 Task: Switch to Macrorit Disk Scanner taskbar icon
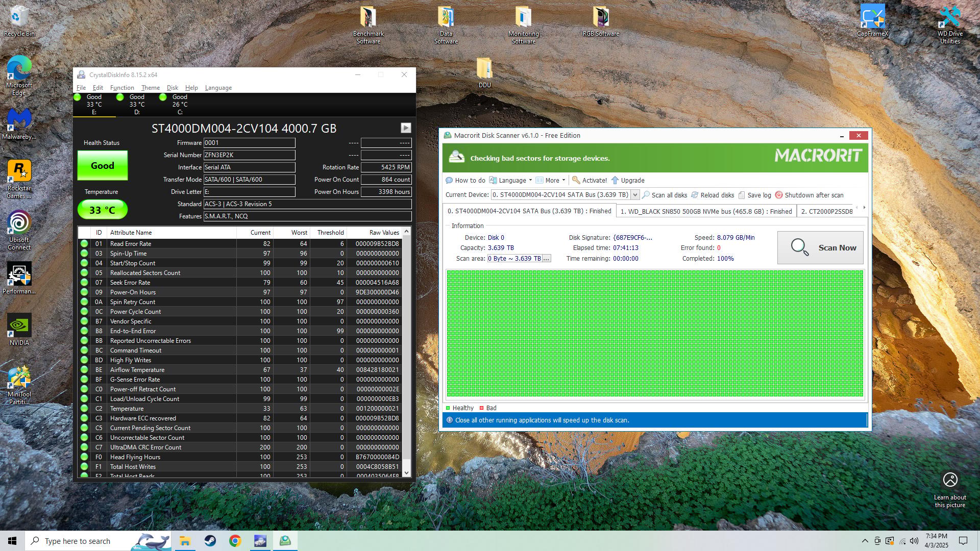285,541
